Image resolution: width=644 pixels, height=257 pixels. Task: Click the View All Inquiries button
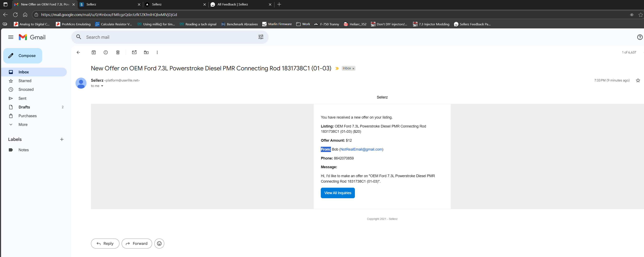coord(337,193)
